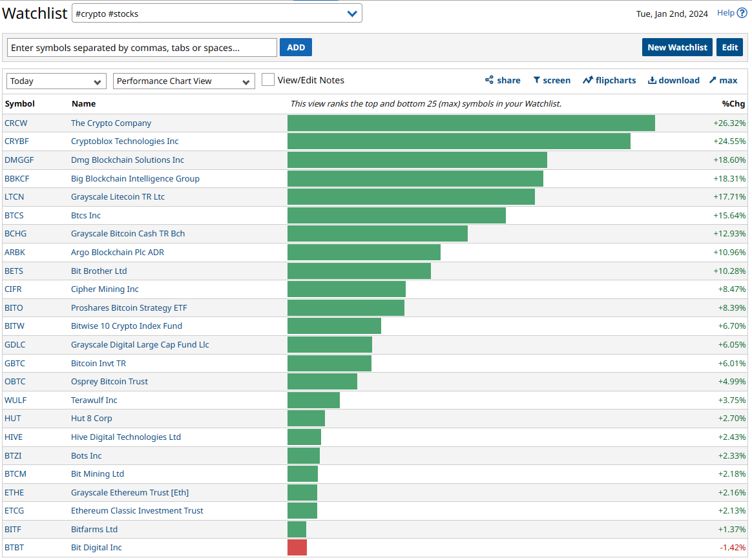Screen dimensions: 752x560
Task: Open Argo Blockchain Plc ADR link
Action: [118, 253]
